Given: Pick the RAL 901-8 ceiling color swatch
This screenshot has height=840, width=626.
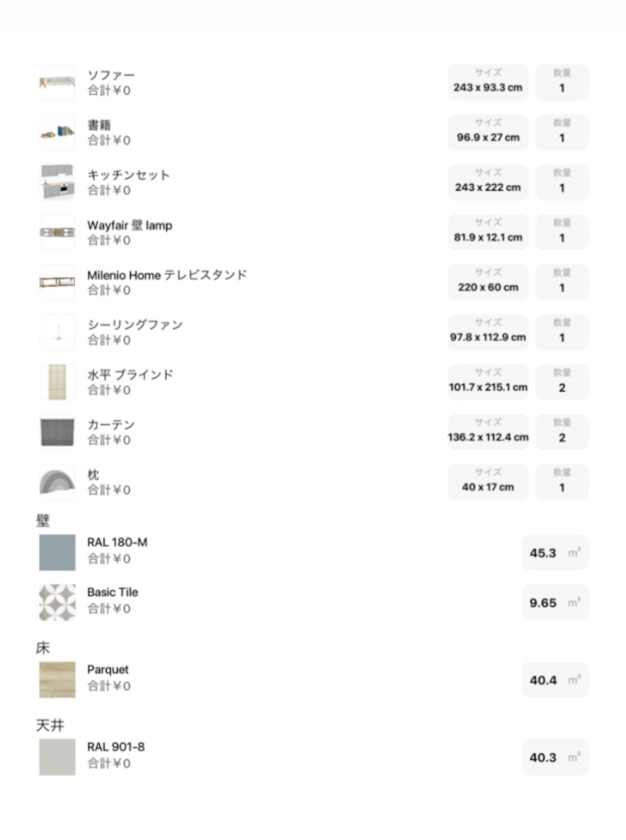Looking at the screenshot, I should point(57,757).
